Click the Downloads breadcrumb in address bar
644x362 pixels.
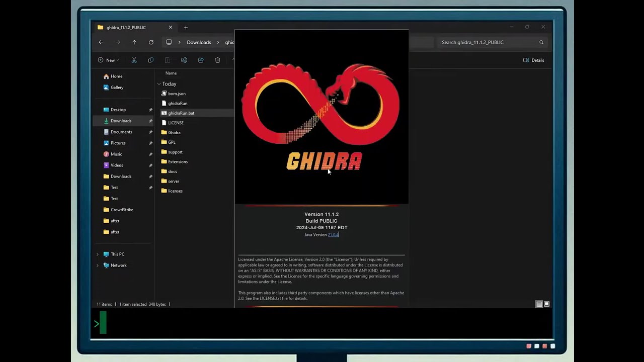199,42
